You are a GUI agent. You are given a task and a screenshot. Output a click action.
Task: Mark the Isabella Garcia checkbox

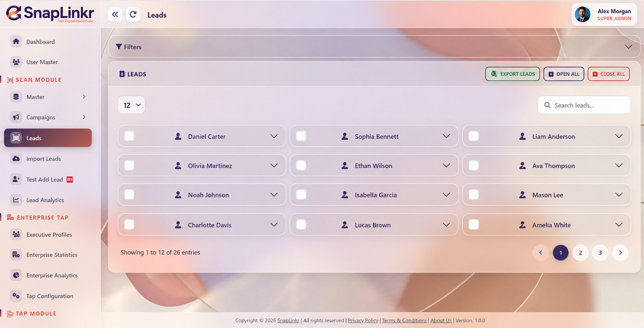[301, 195]
